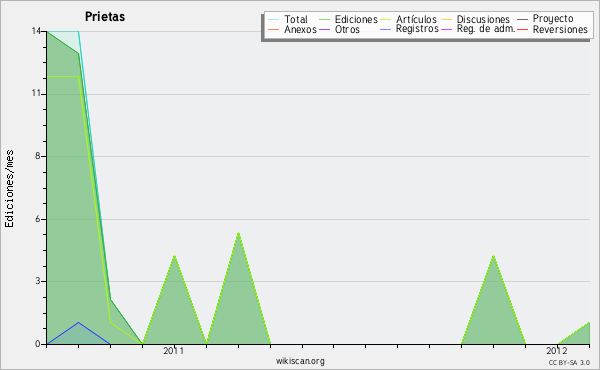Image resolution: width=600 pixels, height=370 pixels.
Task: Click the 2011 x-axis label
Action: coord(174,350)
